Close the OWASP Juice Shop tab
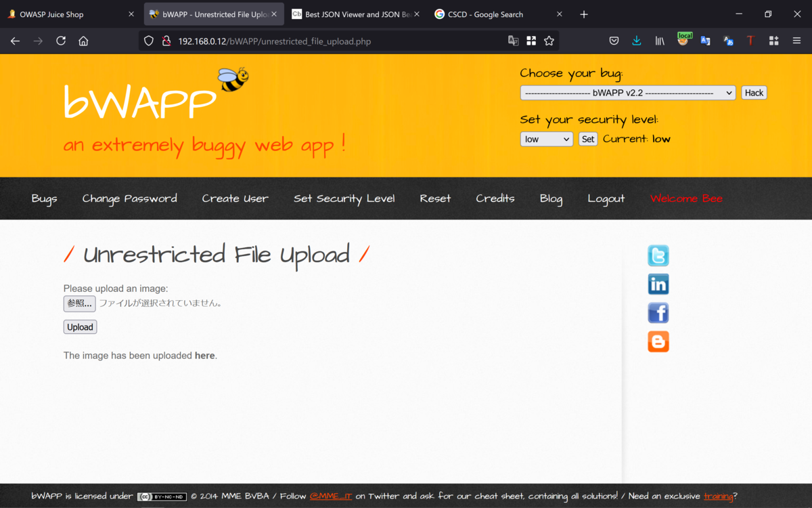Screen dimensions: 812x508 click(131, 14)
